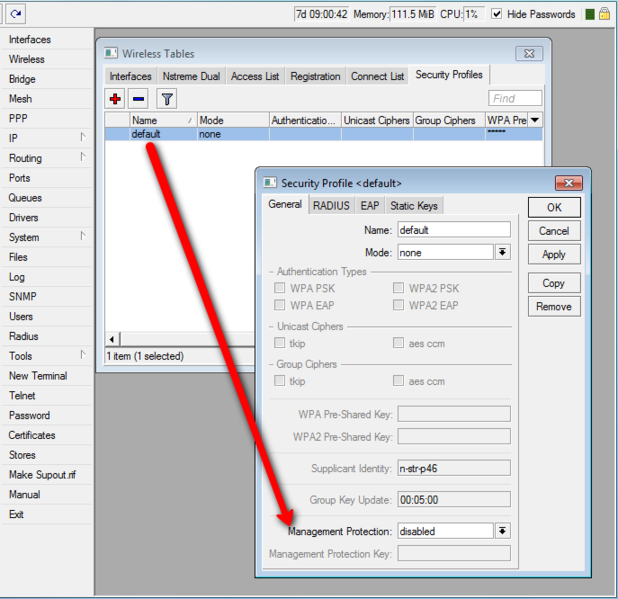Click the green status square icon

[x=590, y=14]
